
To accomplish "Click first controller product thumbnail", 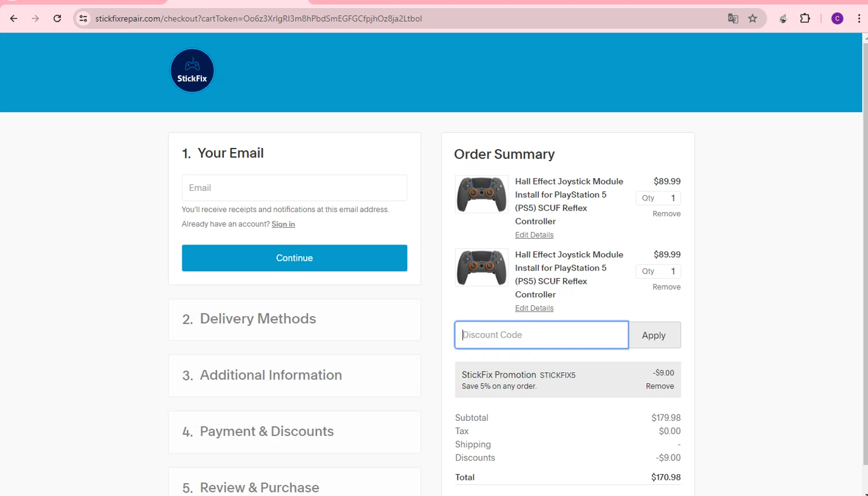I will tap(481, 194).
